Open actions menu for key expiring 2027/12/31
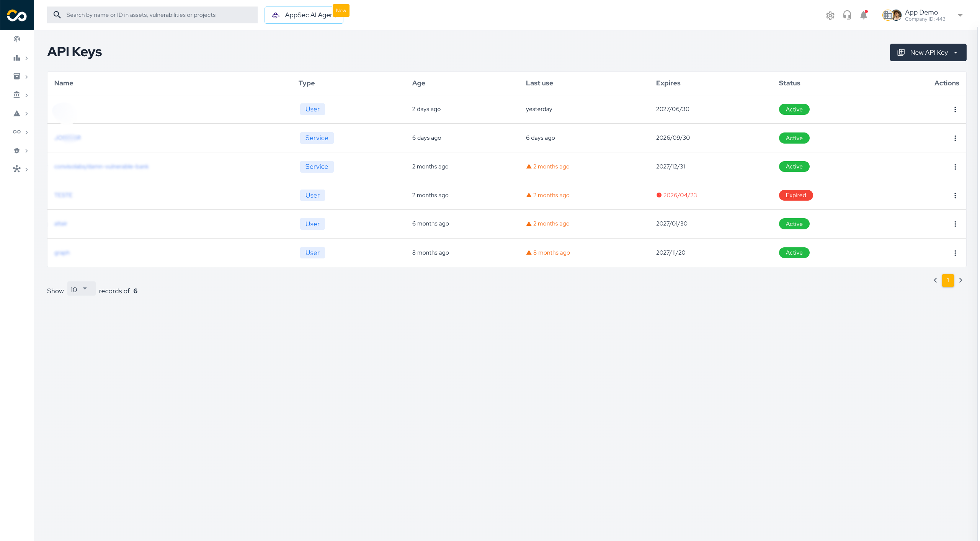 tap(955, 167)
